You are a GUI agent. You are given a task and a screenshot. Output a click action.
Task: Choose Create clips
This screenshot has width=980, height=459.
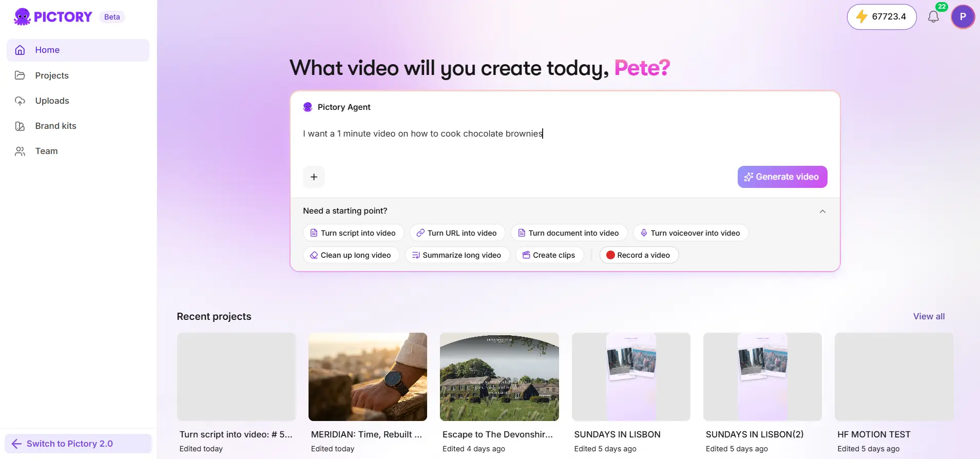point(549,255)
